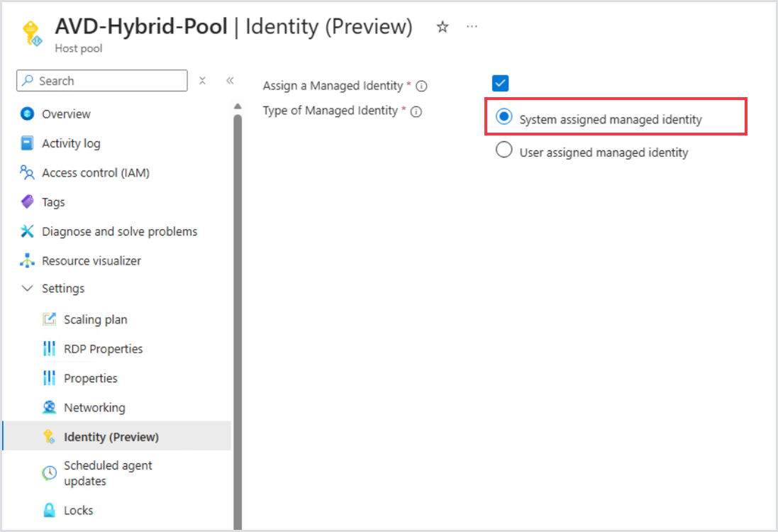Open the Properties page
778x532 pixels.
click(91, 378)
